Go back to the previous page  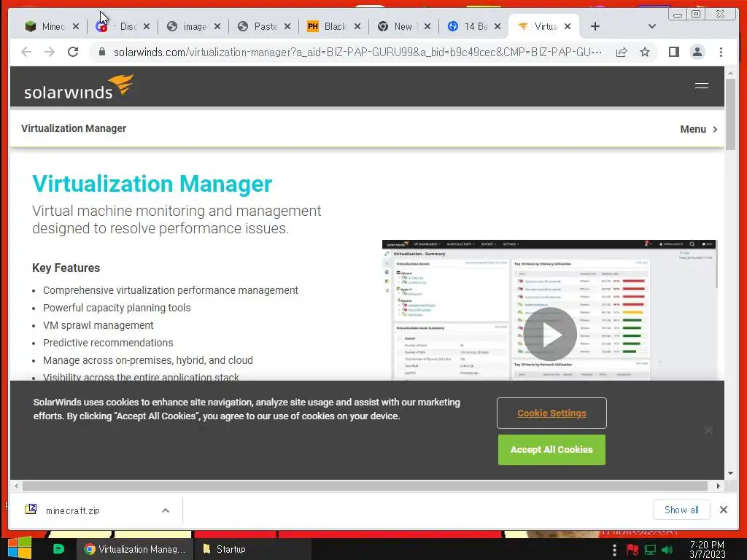click(26, 52)
